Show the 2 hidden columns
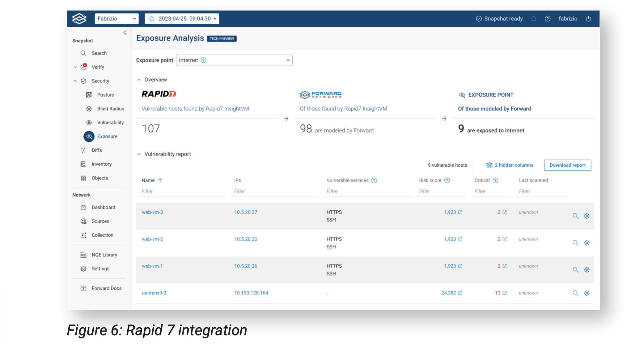This screenshot has width=644, height=352. pos(510,165)
